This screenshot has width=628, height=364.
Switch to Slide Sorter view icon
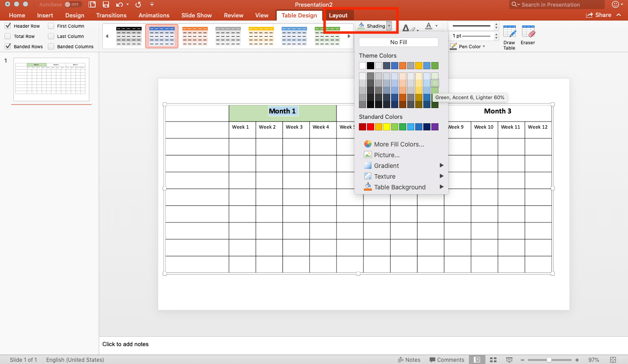493,360
